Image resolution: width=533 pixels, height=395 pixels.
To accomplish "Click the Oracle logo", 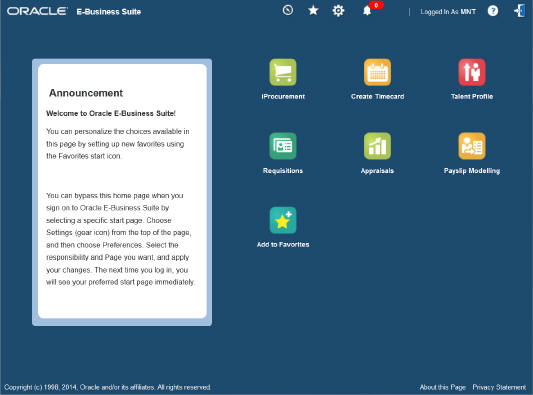I will (x=37, y=11).
